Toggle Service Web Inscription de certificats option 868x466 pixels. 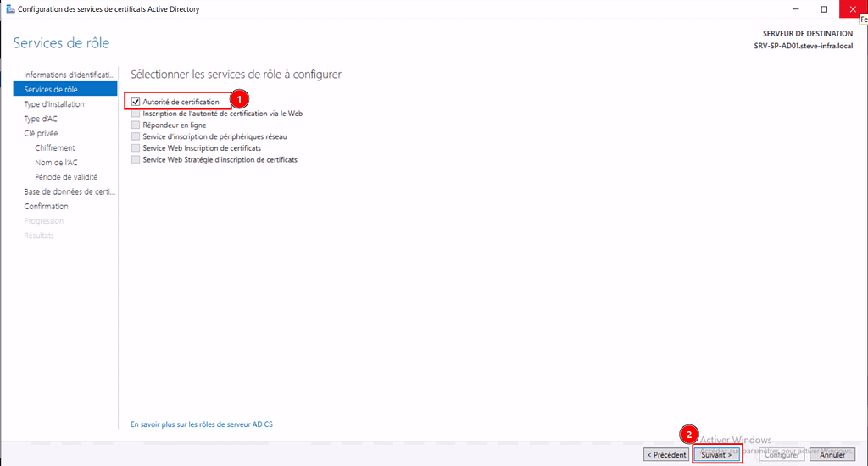[x=136, y=148]
